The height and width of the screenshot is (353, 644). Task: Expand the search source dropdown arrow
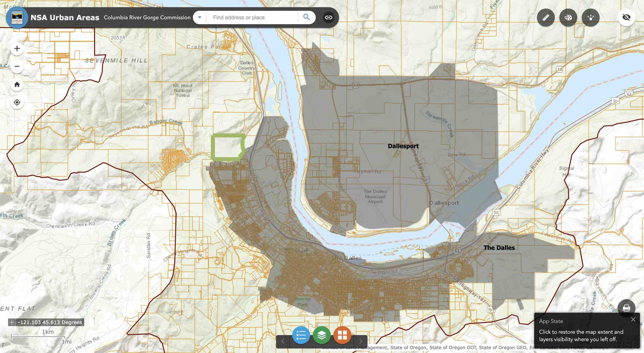199,17
